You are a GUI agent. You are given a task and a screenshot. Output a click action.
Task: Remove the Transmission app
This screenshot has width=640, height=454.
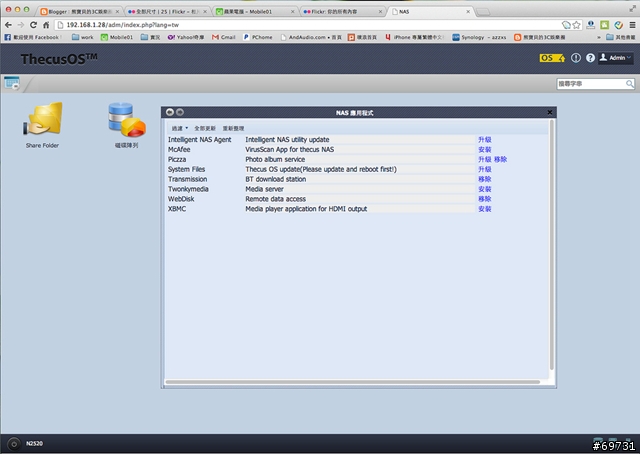coord(484,179)
